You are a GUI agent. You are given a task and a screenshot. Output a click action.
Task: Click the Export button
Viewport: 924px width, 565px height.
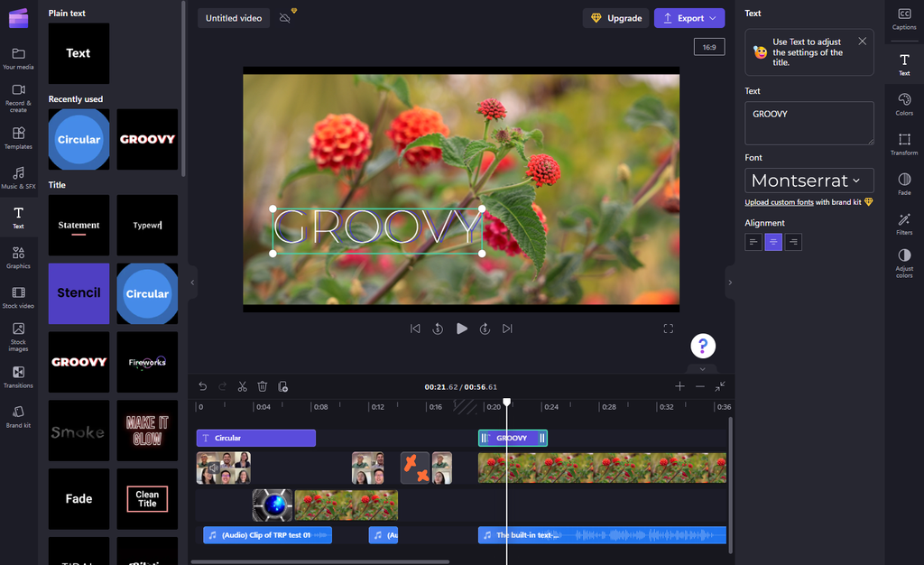coord(688,18)
